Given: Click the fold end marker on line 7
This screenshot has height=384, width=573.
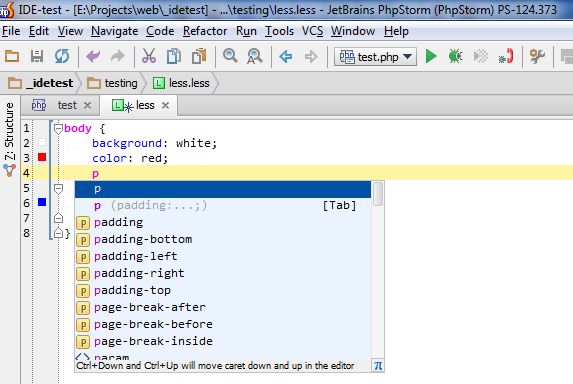Looking at the screenshot, I should pos(58,218).
